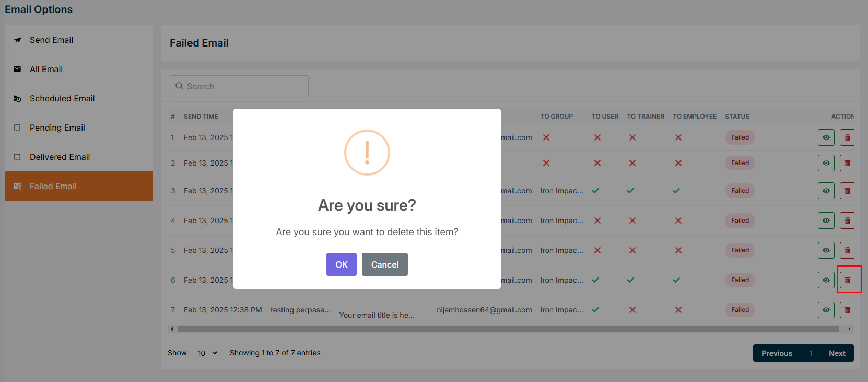
Task: Go to the Next page
Action: pos(837,353)
